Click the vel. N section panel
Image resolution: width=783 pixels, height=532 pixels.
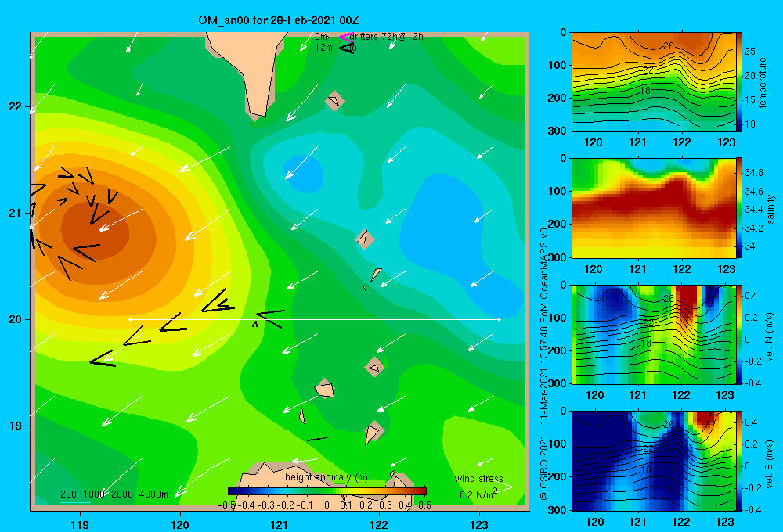pos(653,334)
